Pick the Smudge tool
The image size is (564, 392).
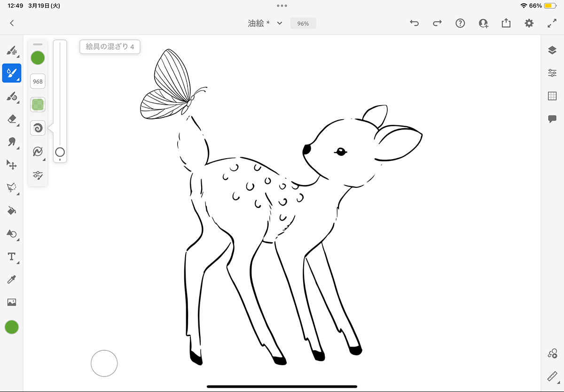[x=12, y=142]
